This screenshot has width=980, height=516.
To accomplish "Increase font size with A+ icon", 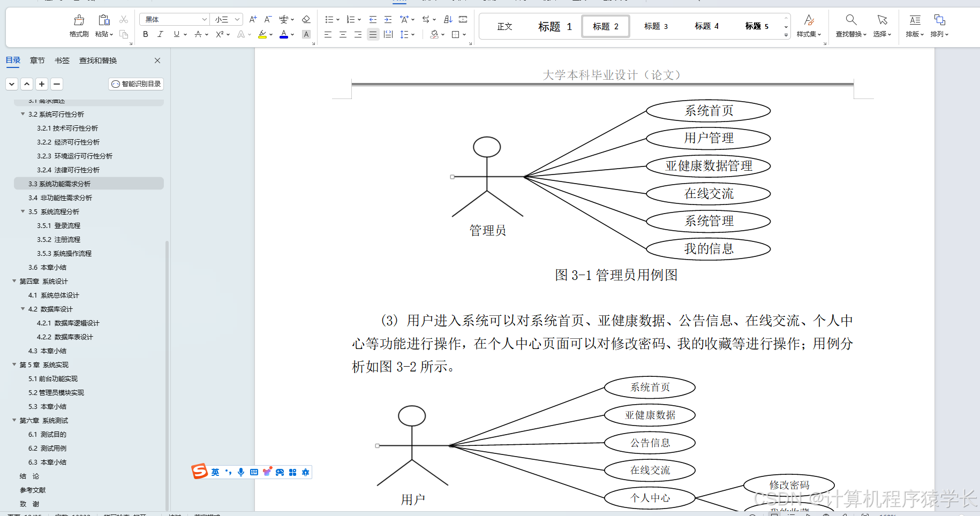I will 253,19.
